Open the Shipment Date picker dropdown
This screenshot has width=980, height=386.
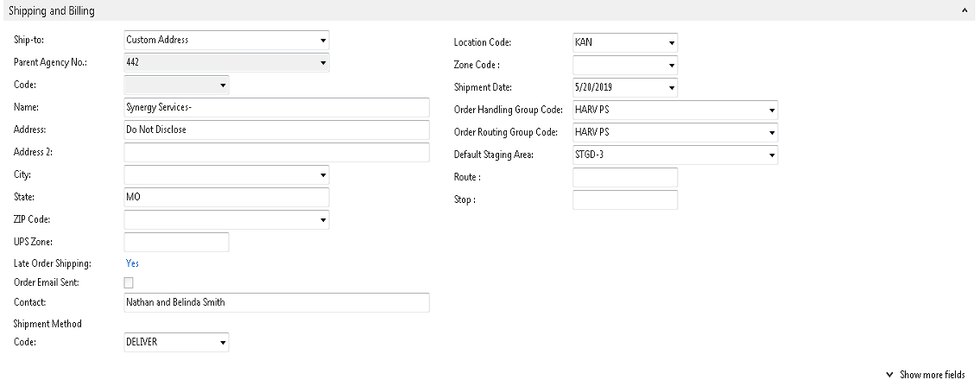tap(671, 87)
